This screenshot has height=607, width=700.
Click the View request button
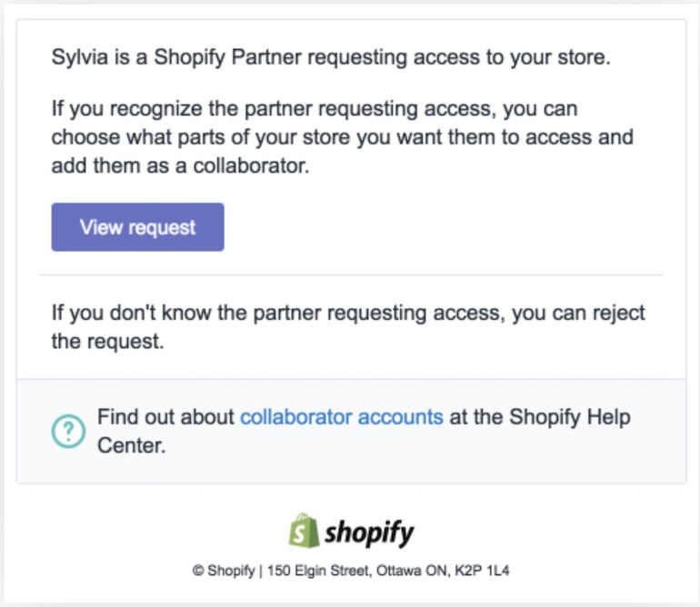tap(137, 227)
